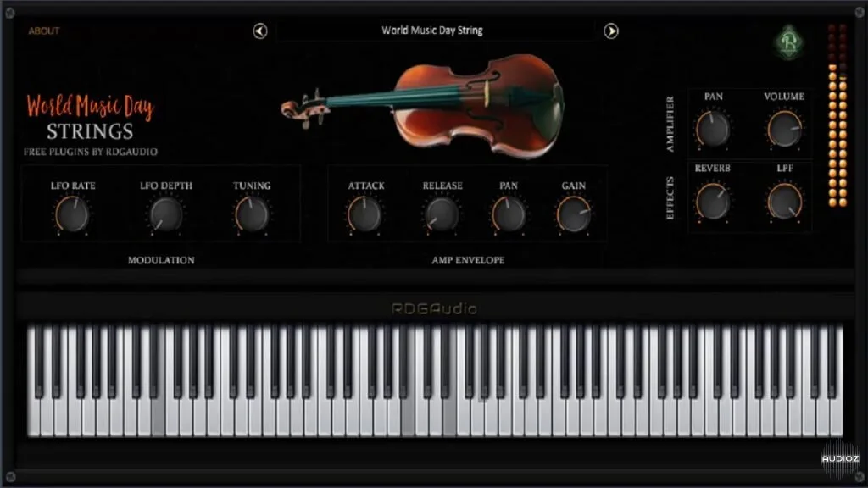Screen dimensions: 868x488
Task: Click the violin image
Action: pos(423,105)
